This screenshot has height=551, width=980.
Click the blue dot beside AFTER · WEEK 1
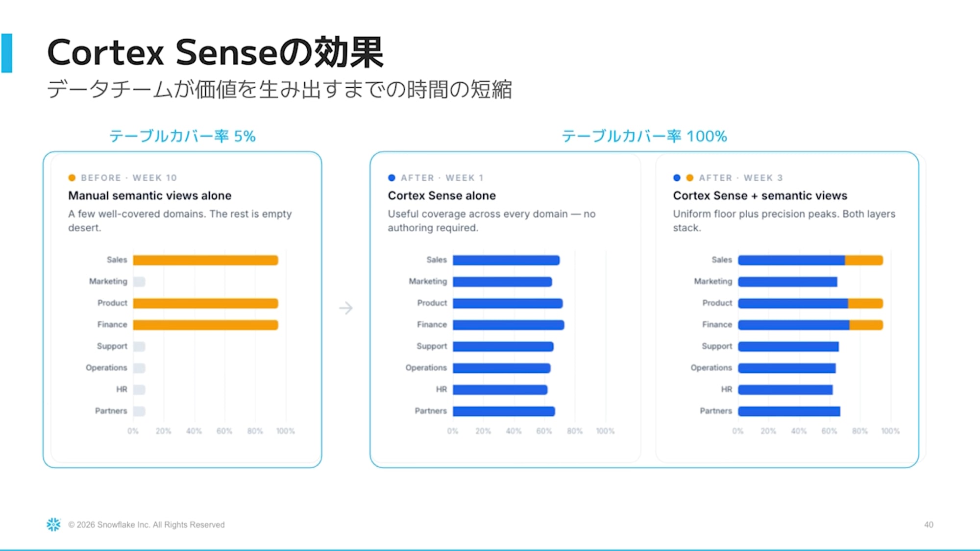tap(392, 178)
